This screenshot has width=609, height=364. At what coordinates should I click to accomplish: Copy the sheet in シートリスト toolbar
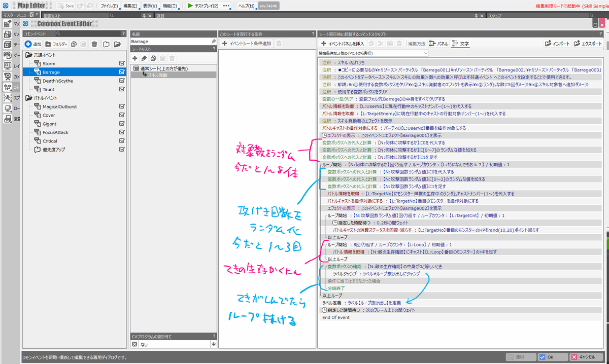point(153,58)
